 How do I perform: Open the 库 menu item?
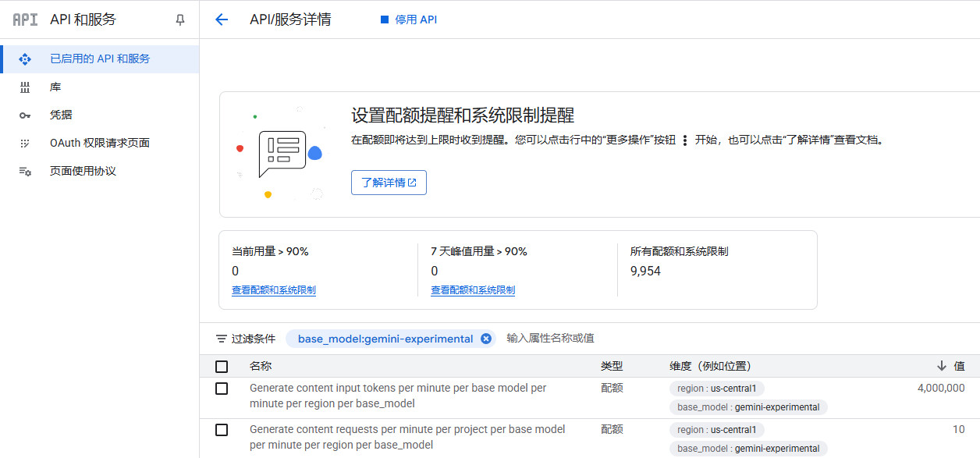click(x=55, y=87)
